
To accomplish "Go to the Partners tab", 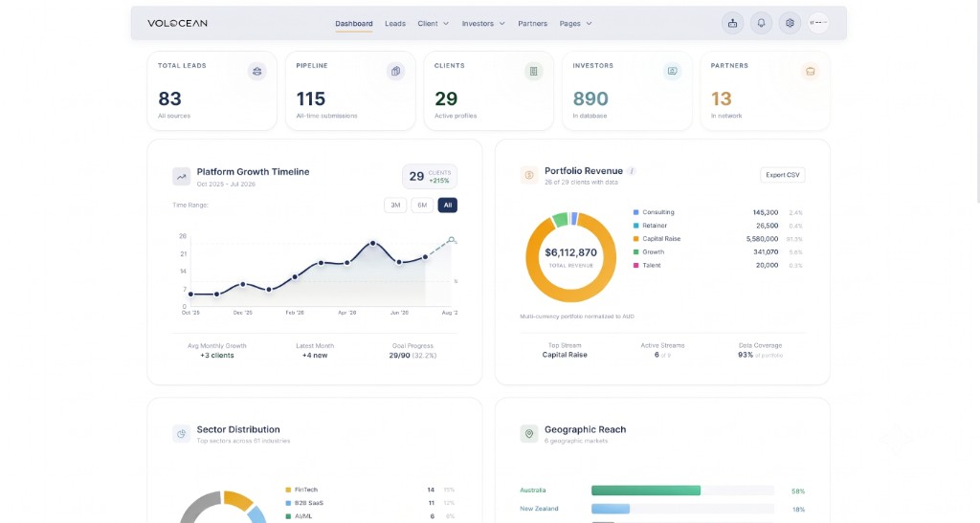I will click(x=532, y=24).
